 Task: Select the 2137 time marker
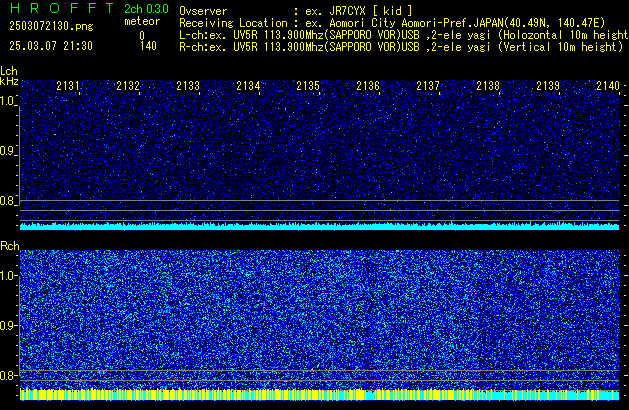[x=428, y=85]
